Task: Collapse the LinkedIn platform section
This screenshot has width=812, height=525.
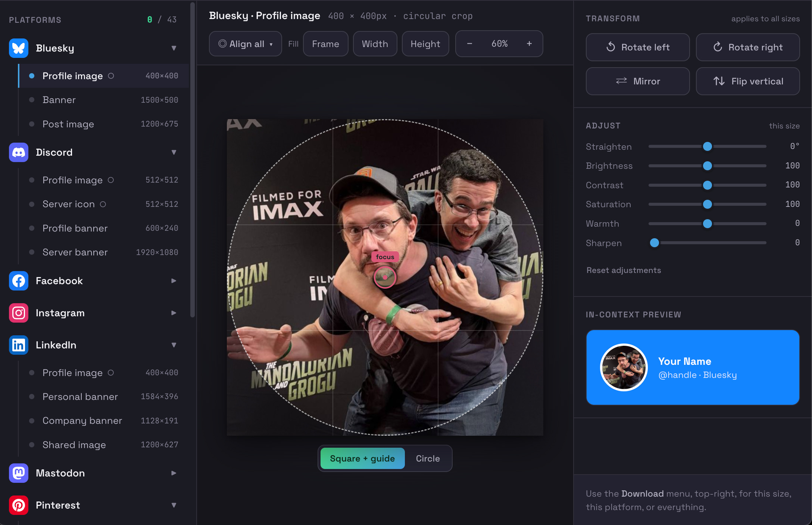Action: click(174, 345)
